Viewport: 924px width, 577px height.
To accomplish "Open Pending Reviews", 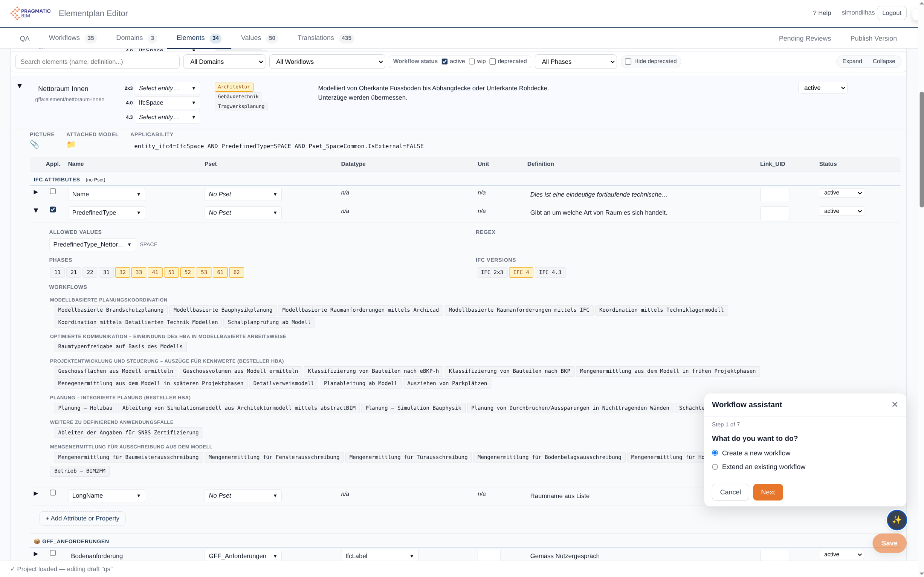I will point(805,38).
